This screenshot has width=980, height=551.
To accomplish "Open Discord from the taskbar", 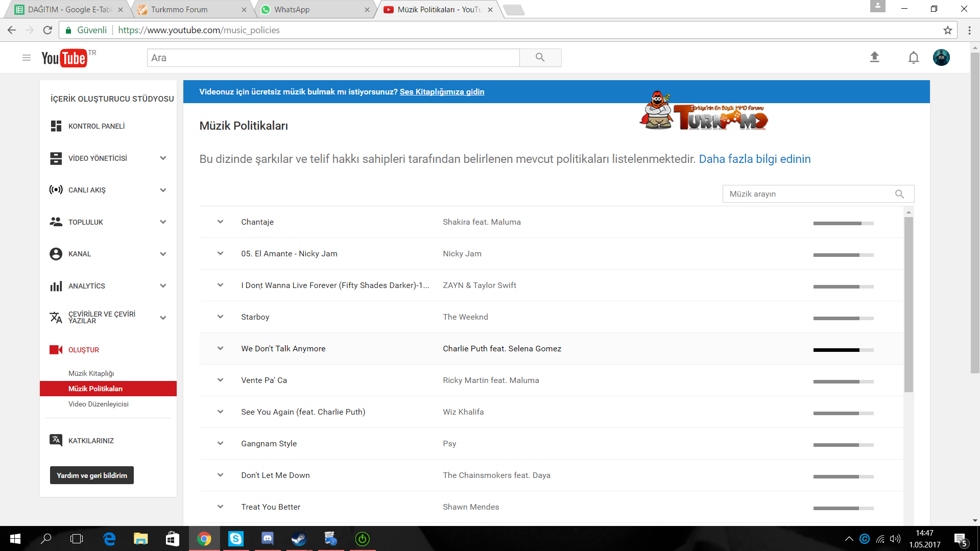I will [268, 539].
